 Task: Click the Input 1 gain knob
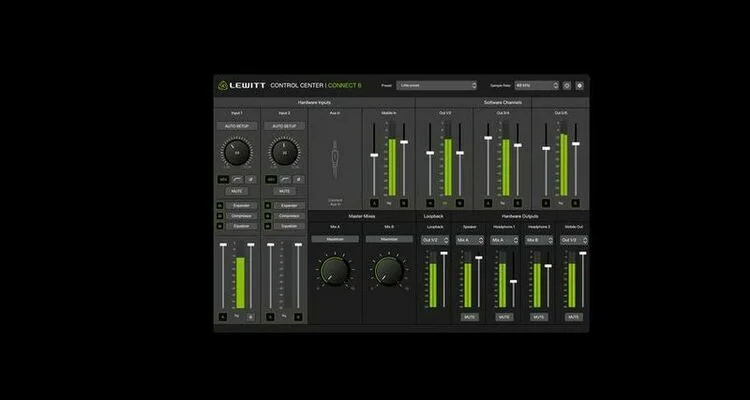coord(237,152)
